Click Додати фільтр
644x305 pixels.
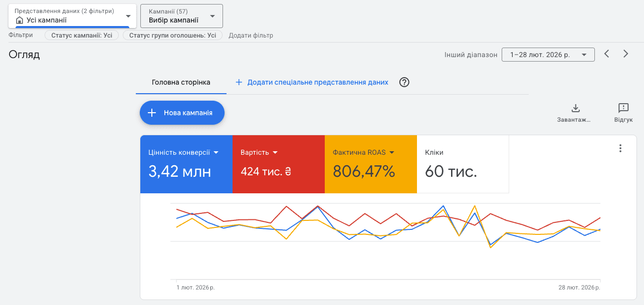(251, 36)
